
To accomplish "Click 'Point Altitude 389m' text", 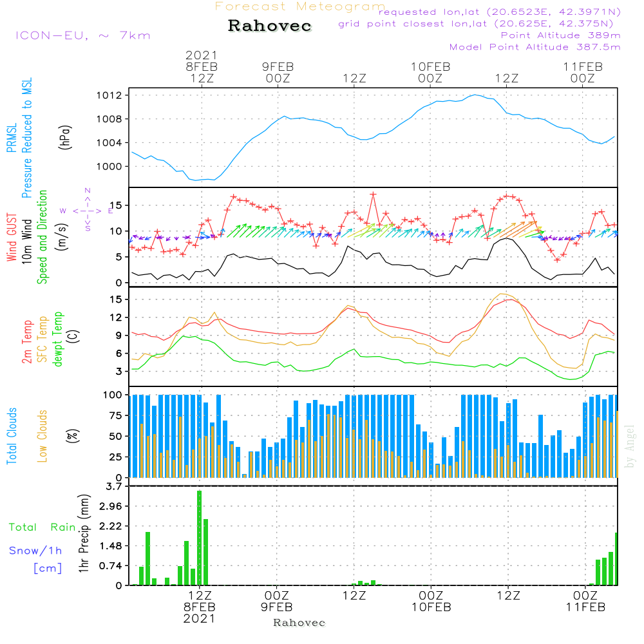I will [x=561, y=35].
